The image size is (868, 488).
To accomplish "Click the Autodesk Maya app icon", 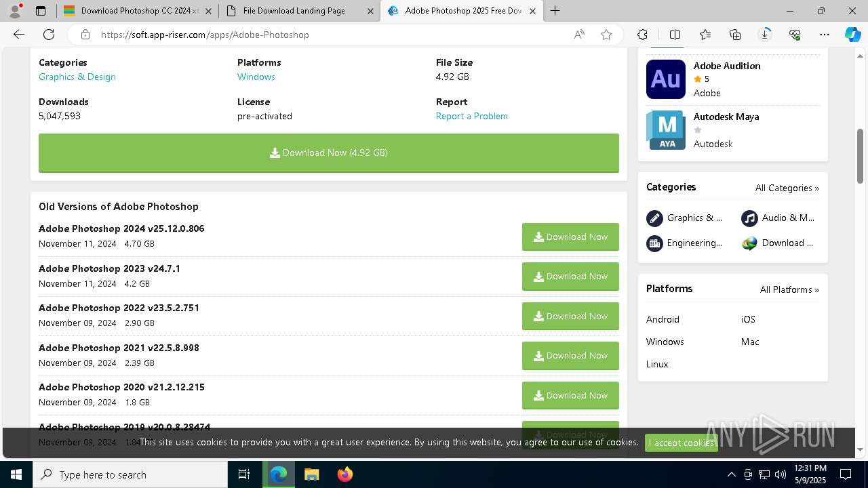I will click(x=666, y=130).
